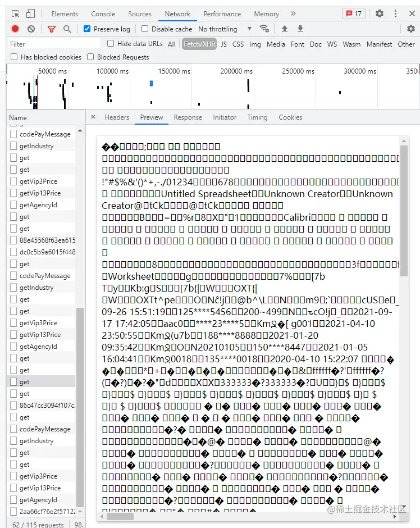Tick checkbox beside dc0c5b9a6015f448 request
This screenshot has height=528, width=420.
pyautogui.click(x=13, y=252)
